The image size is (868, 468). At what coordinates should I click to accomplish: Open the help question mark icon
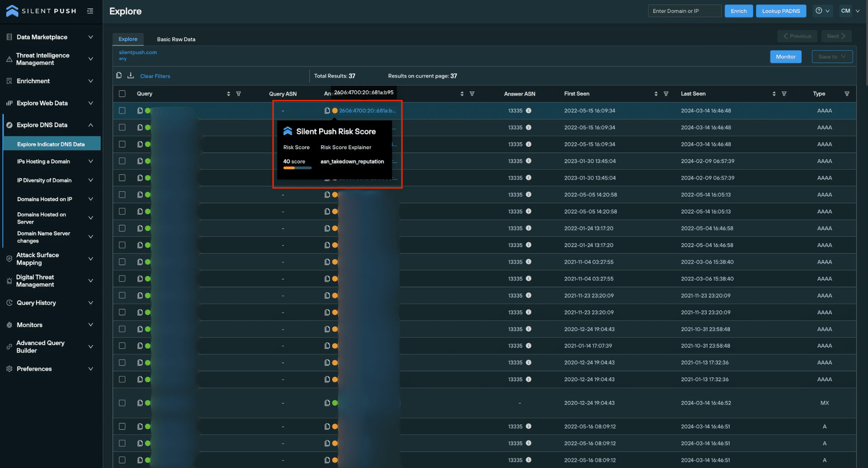[x=819, y=10]
